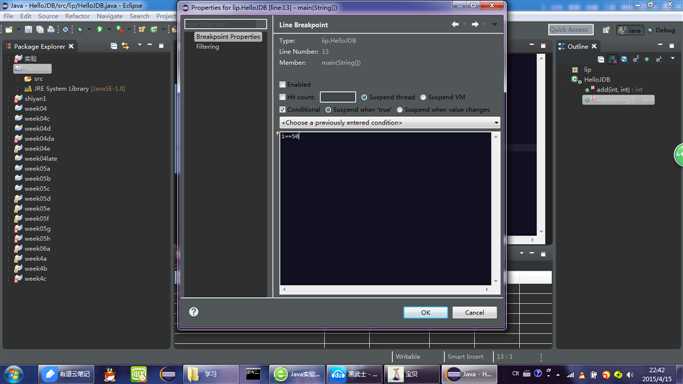The height and width of the screenshot is (384, 683).
Task: Toggle Hide Non-Public Members in Outline toolbar
Action: tap(646, 59)
